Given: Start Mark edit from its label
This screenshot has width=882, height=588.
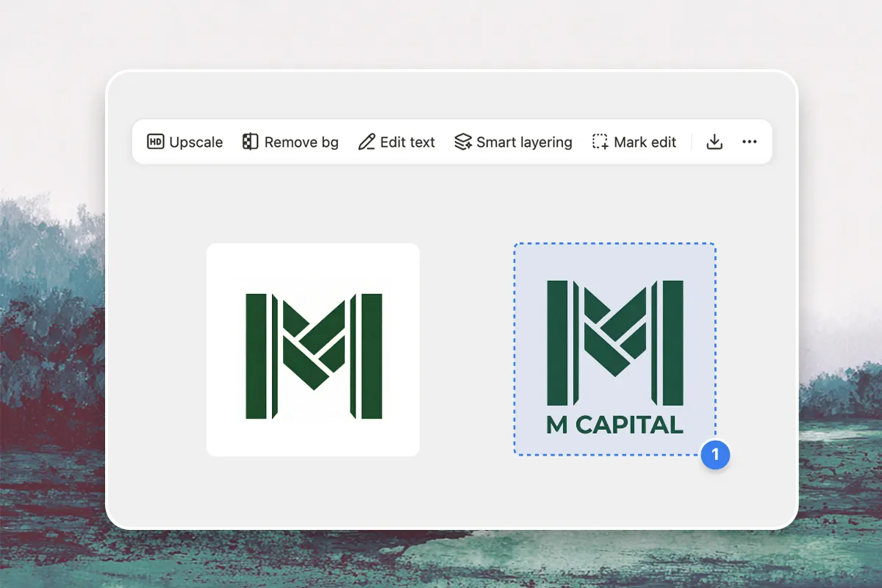Looking at the screenshot, I should (645, 142).
